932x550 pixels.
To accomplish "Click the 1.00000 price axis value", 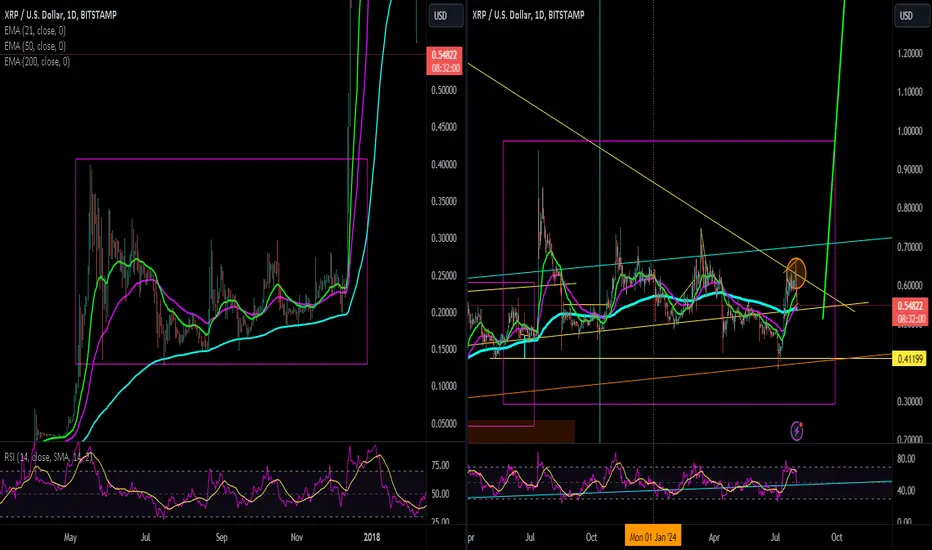I will tap(909, 131).
